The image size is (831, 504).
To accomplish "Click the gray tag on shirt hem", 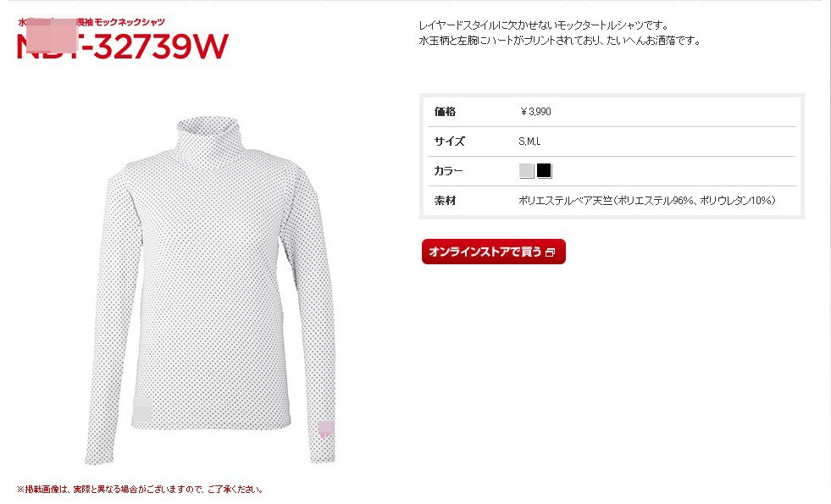I will coord(142,409).
